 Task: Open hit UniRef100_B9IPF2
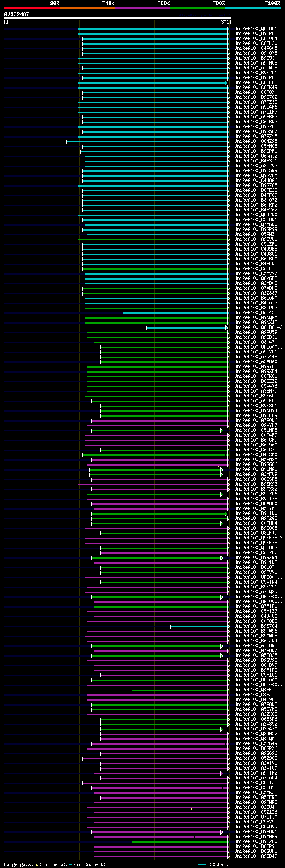click(x=256, y=33)
